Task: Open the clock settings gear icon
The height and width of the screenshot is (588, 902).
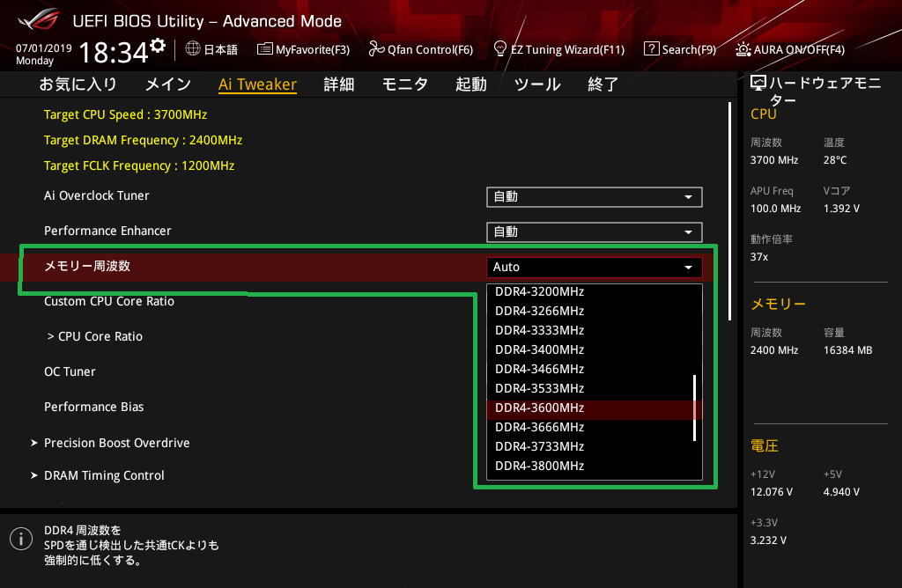Action: tap(158, 46)
